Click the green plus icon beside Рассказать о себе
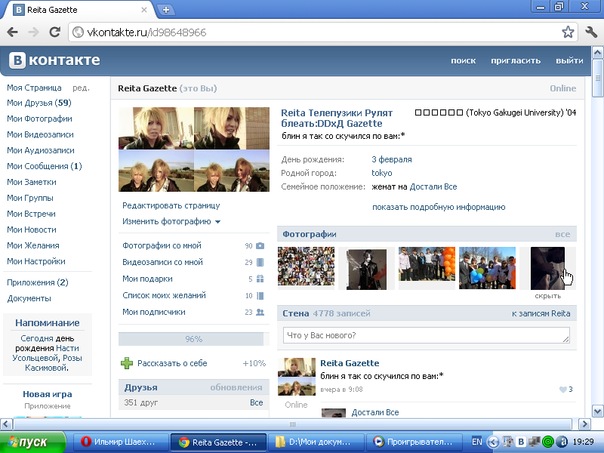604x453 pixels. tap(126, 363)
